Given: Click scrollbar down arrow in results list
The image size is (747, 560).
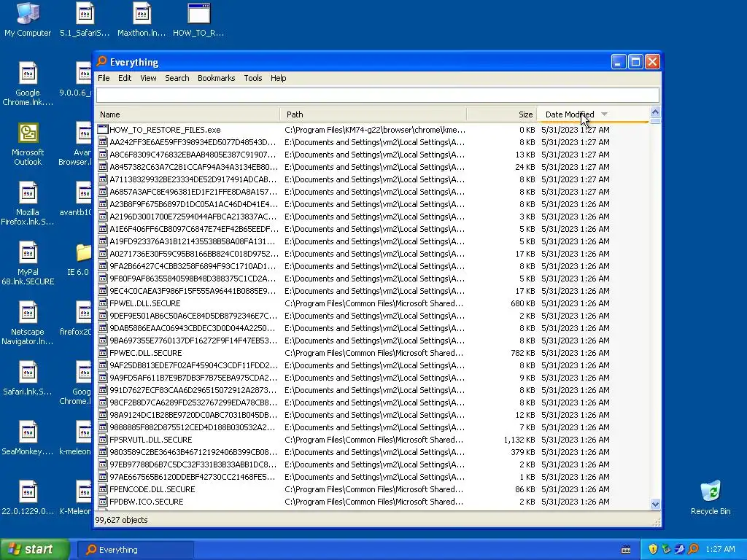Looking at the screenshot, I should tap(655, 504).
